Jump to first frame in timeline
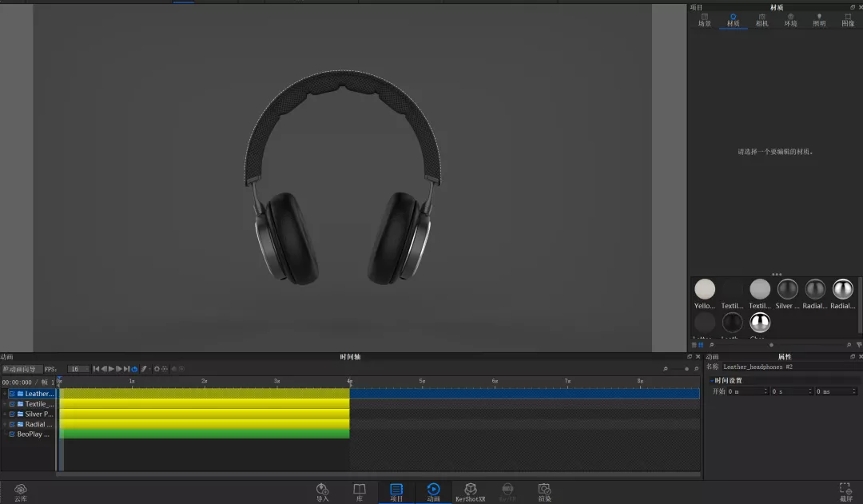Screen dimensions: 863x504 coord(96,369)
